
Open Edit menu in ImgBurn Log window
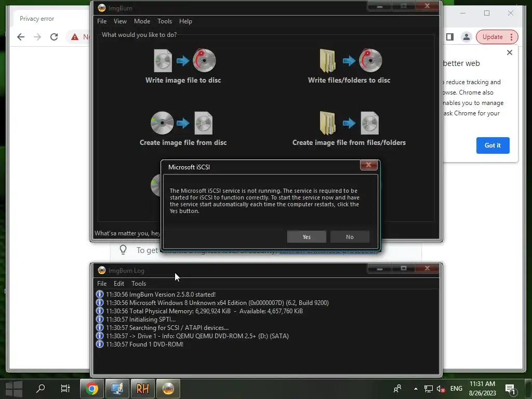pyautogui.click(x=119, y=283)
